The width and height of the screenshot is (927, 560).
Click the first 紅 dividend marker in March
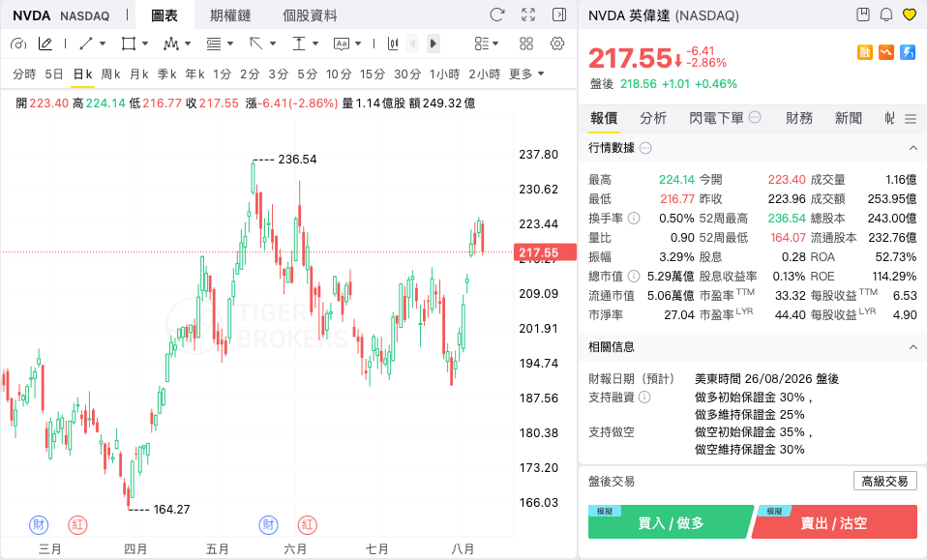point(77,524)
